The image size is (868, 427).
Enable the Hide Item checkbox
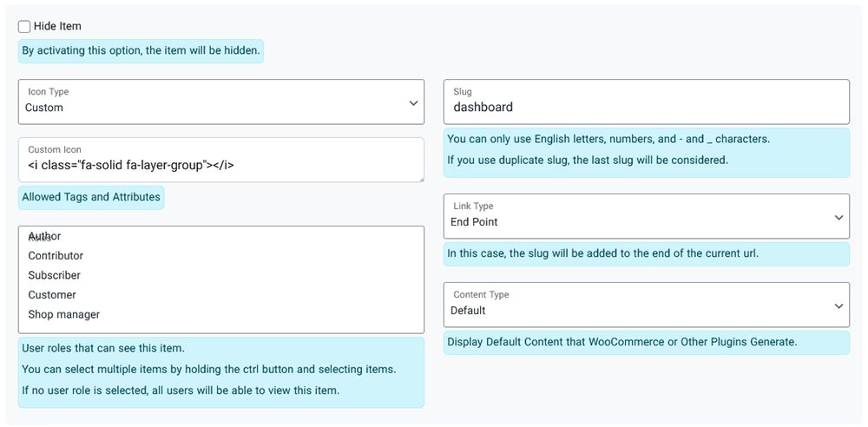coord(24,27)
